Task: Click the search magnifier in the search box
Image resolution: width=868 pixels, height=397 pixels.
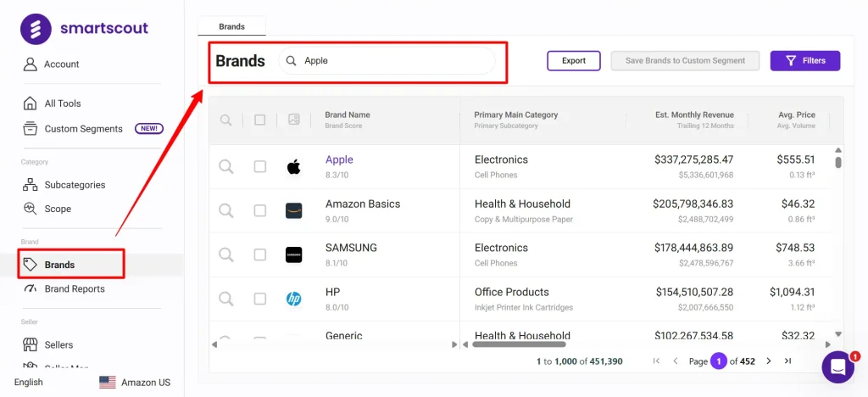Action: 292,61
